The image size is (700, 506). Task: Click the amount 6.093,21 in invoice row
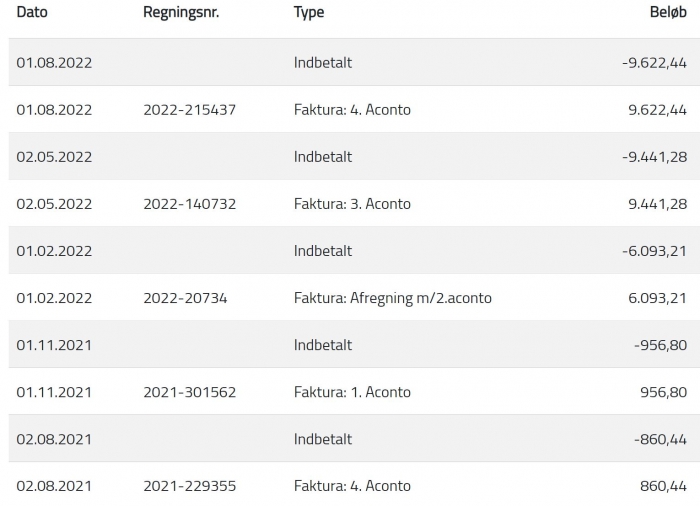657,298
